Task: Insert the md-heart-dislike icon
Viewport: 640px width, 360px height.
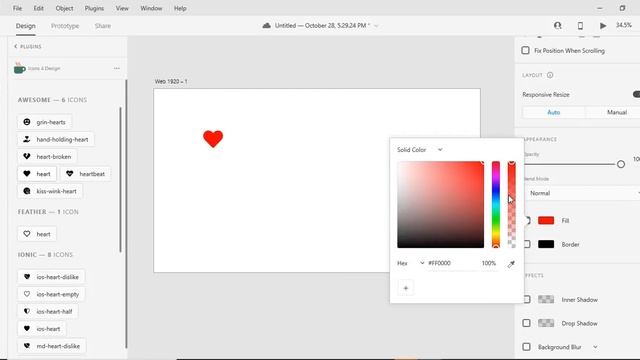Action: tap(51, 346)
